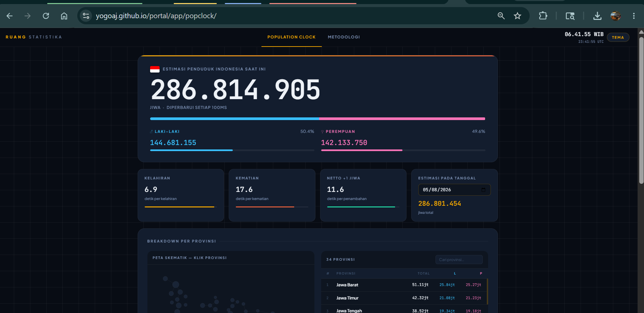This screenshot has width=644, height=313.
Task: Click the P column header
Action: (x=481, y=274)
